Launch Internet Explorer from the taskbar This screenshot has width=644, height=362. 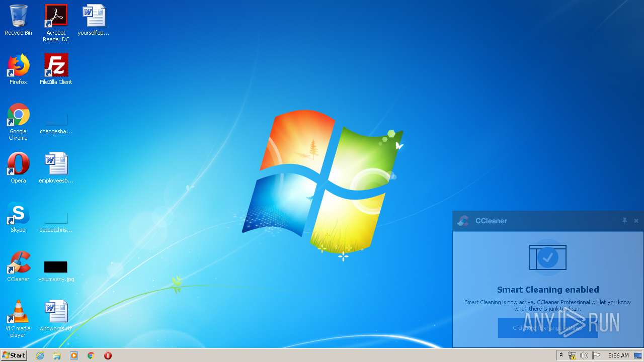[x=40, y=355]
